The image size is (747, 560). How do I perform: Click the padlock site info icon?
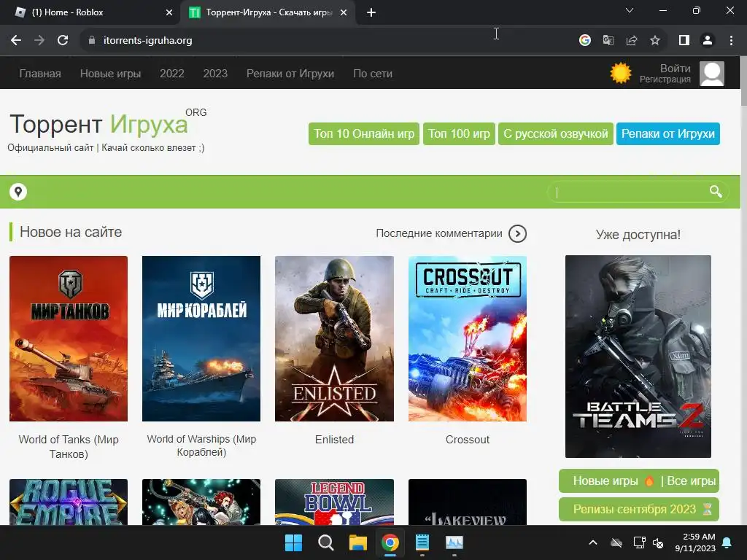(x=92, y=41)
